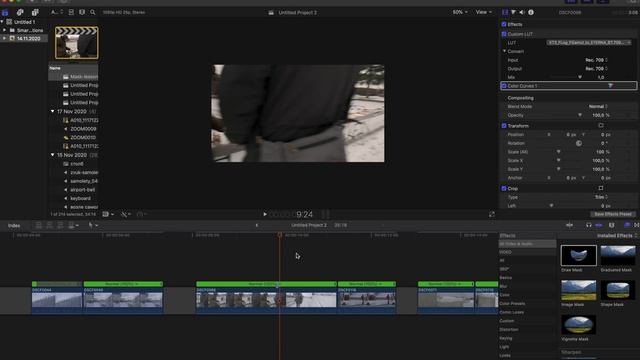The height and width of the screenshot is (360, 640).
Task: Select the Distortion effects category
Action: coord(509,329)
